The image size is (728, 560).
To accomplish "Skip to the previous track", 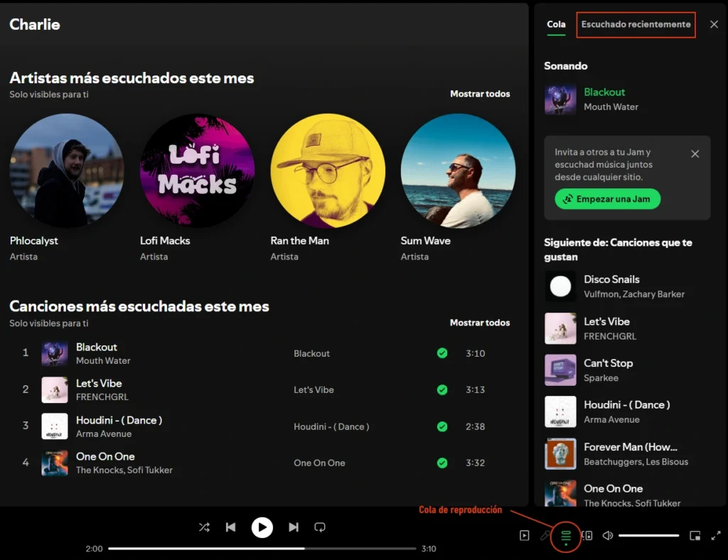I will pyautogui.click(x=231, y=527).
